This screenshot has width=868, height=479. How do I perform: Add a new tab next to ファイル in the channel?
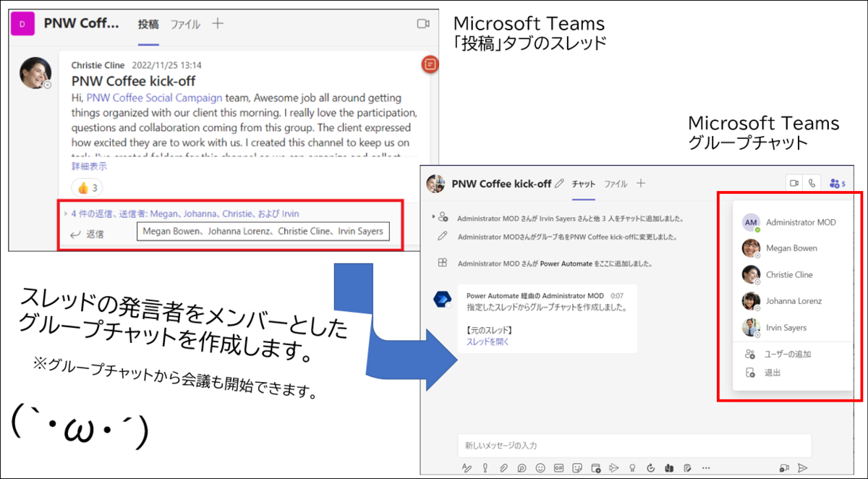[x=218, y=23]
